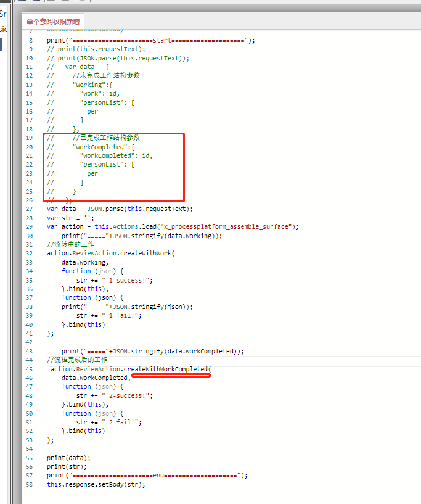
Task: Place cursor on createWithWorkCompleted method name
Action: pos(171,369)
